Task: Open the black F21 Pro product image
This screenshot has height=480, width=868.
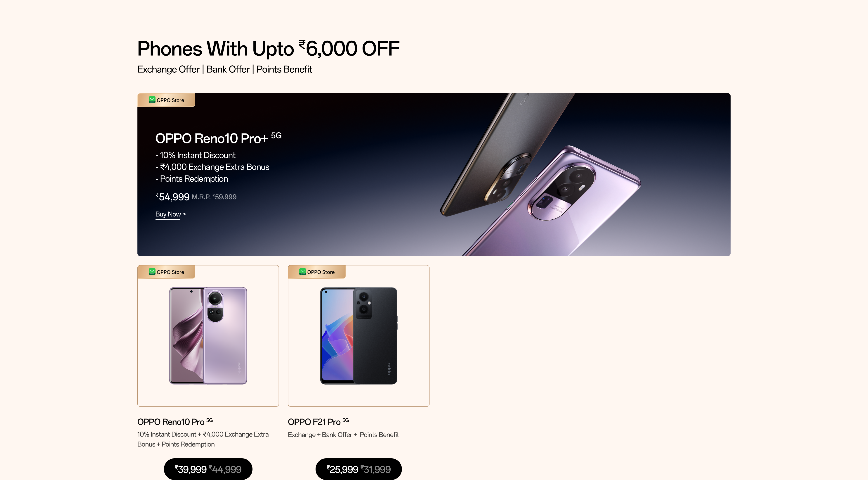Action: click(359, 336)
